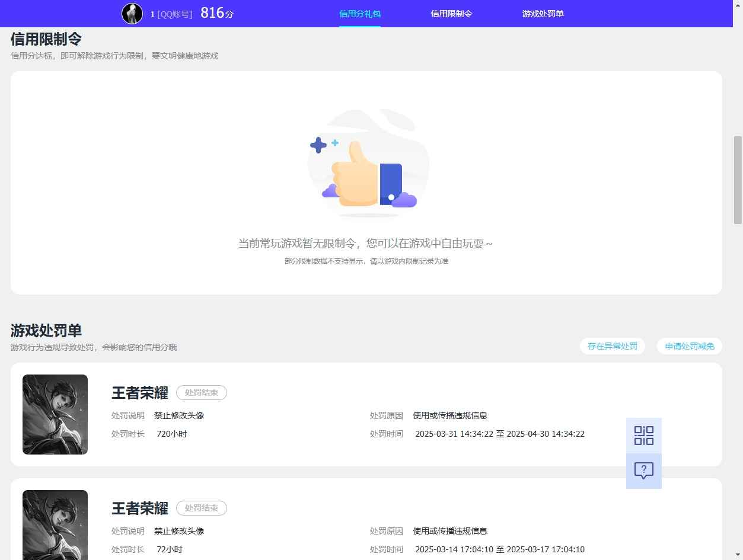Click 禁止修改头像 in the 720小时 card
Screen dimensions: 743x560
(x=179, y=415)
